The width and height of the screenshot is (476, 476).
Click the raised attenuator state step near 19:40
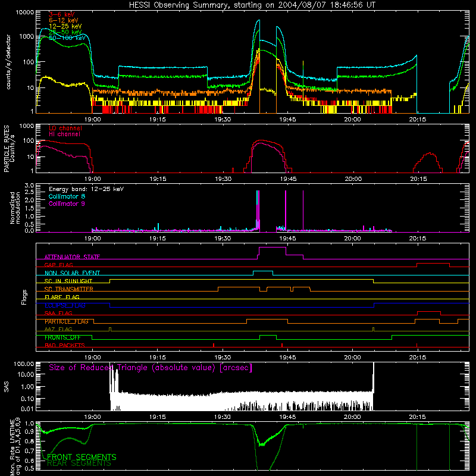tap(273, 248)
